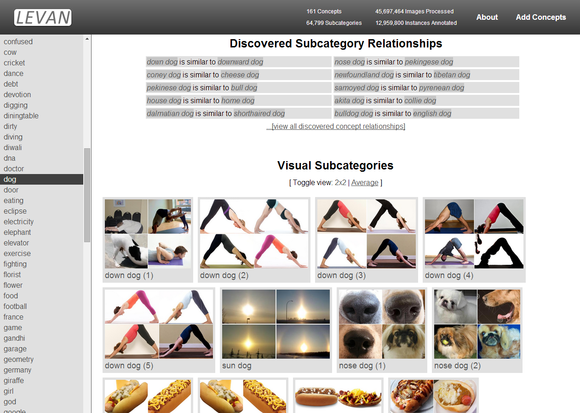Click the LEVAN logo
580x413 pixels.
coord(43,17)
